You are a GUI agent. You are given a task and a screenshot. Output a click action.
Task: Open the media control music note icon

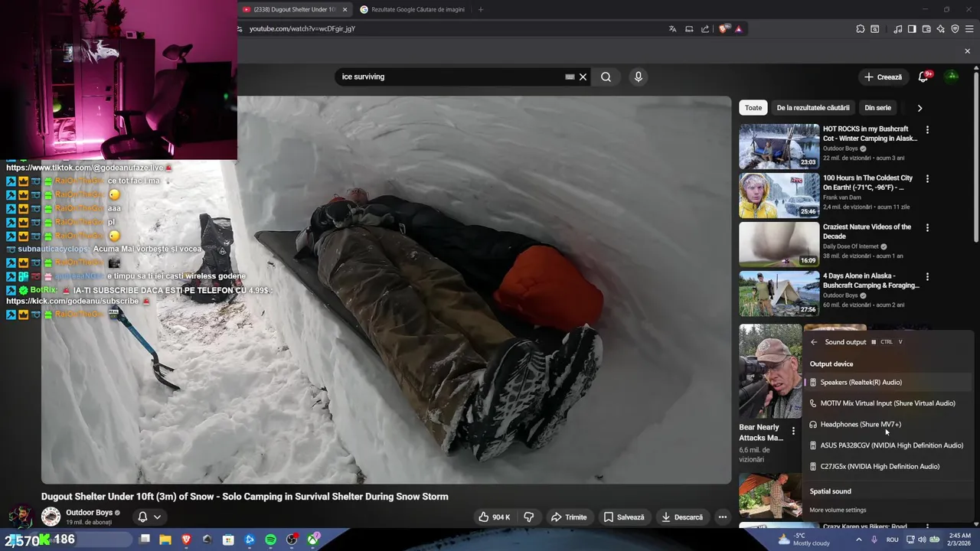click(x=897, y=29)
